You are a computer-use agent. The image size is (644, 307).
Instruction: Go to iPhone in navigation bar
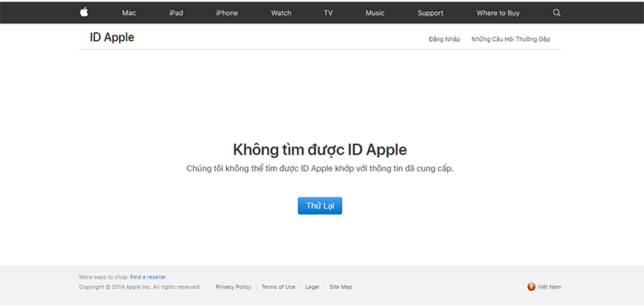click(227, 13)
